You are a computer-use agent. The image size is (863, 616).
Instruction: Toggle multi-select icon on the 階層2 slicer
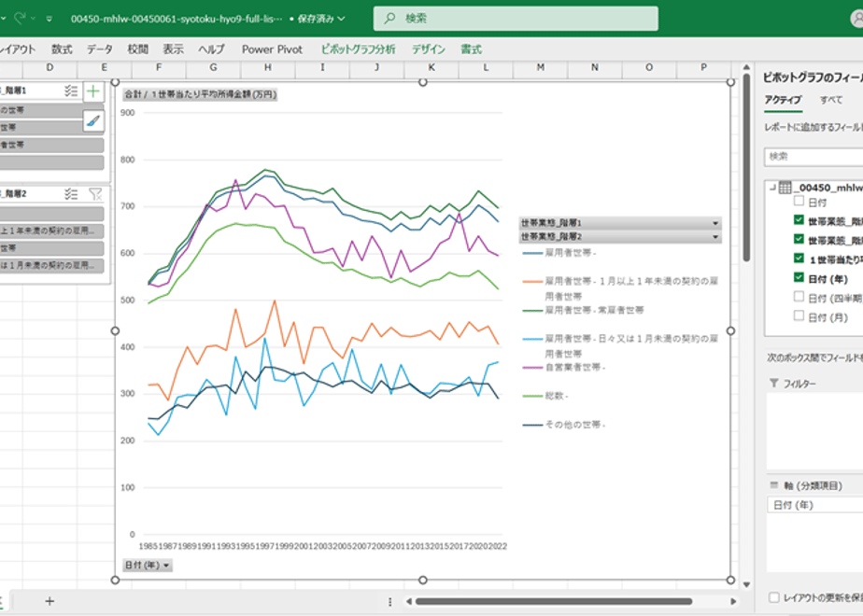click(x=71, y=193)
